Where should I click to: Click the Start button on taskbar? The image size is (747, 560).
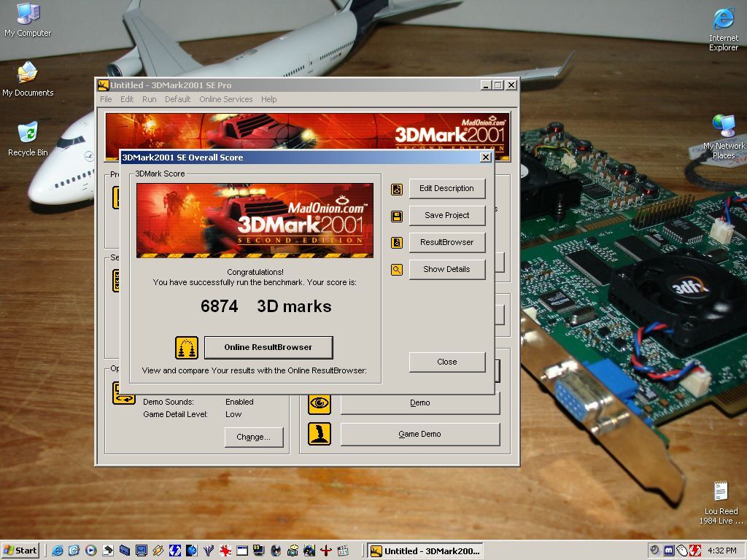20,551
